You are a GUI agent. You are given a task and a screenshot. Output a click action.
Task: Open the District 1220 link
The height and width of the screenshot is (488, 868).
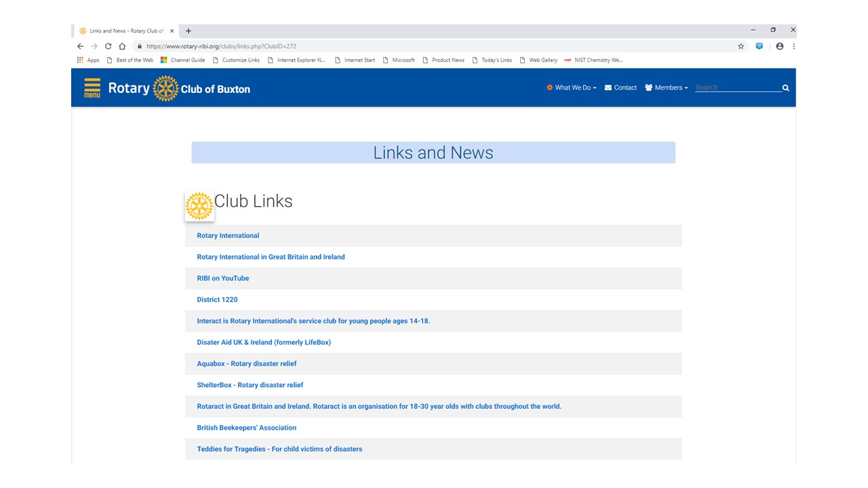coord(217,300)
